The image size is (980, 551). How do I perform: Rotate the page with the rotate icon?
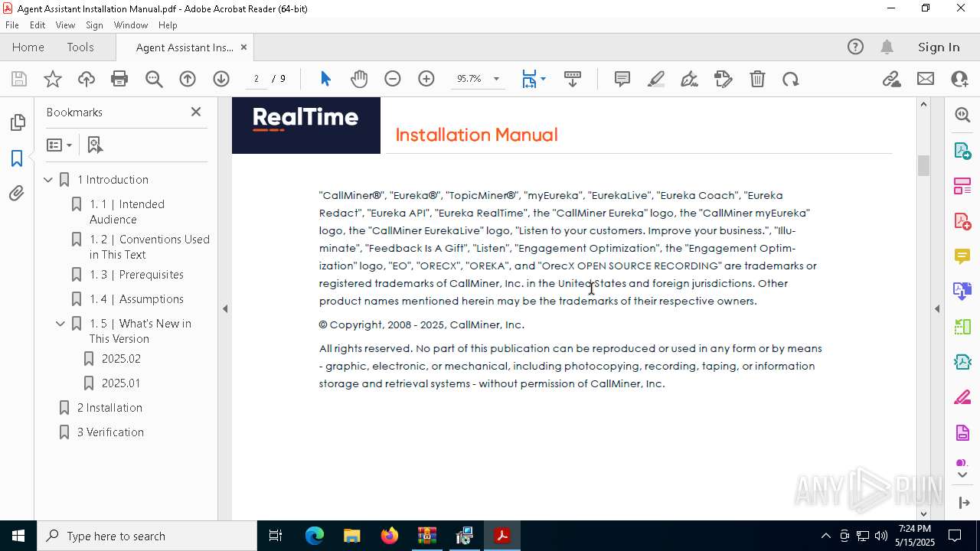tap(791, 79)
